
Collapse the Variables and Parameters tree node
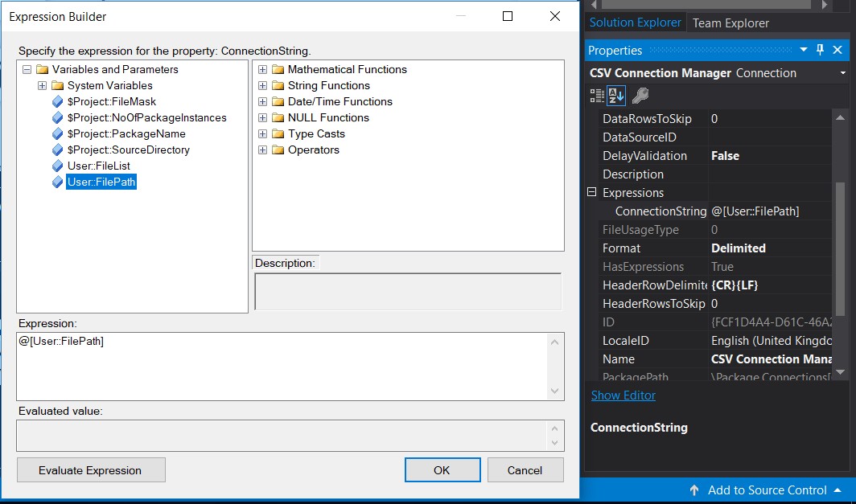pos(27,70)
